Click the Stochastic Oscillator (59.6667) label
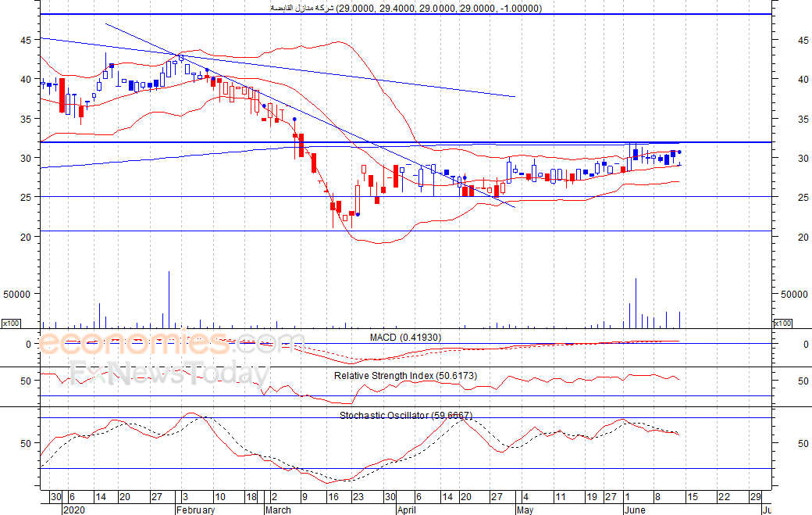 pyautogui.click(x=406, y=416)
